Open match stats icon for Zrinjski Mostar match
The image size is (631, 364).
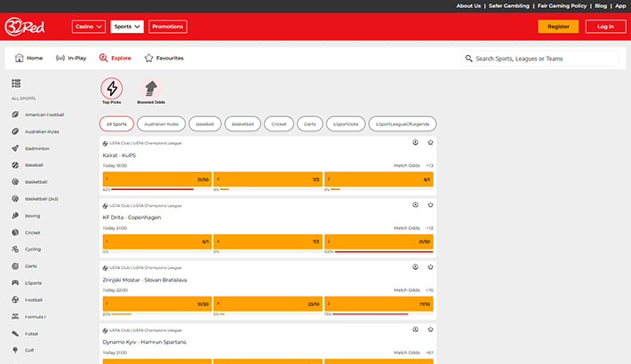click(x=415, y=267)
